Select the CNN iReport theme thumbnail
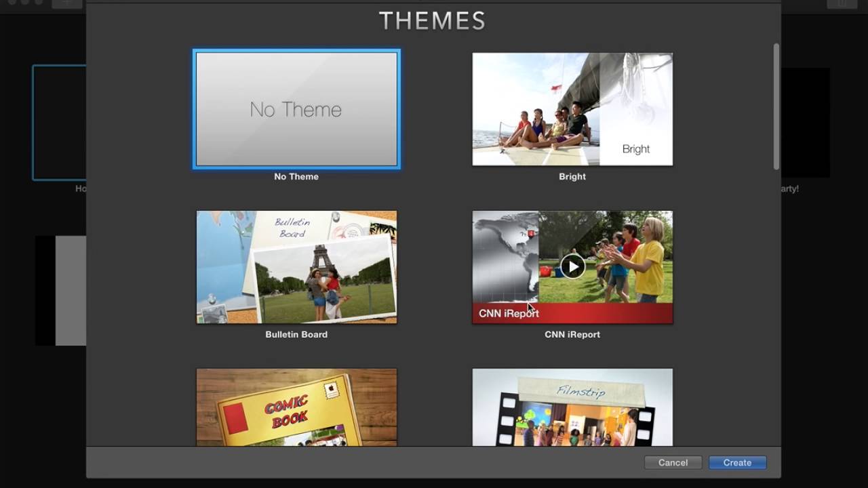 pos(572,267)
